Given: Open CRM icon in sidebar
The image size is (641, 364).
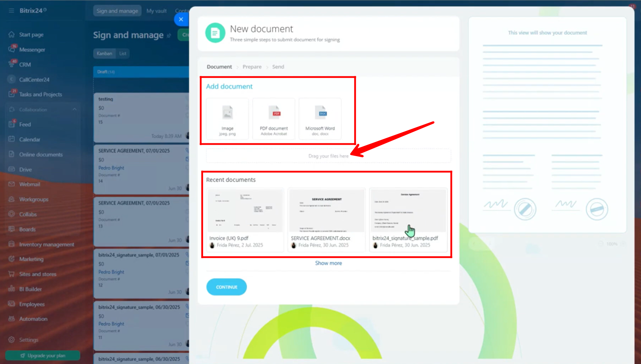Looking at the screenshot, I should [12, 64].
